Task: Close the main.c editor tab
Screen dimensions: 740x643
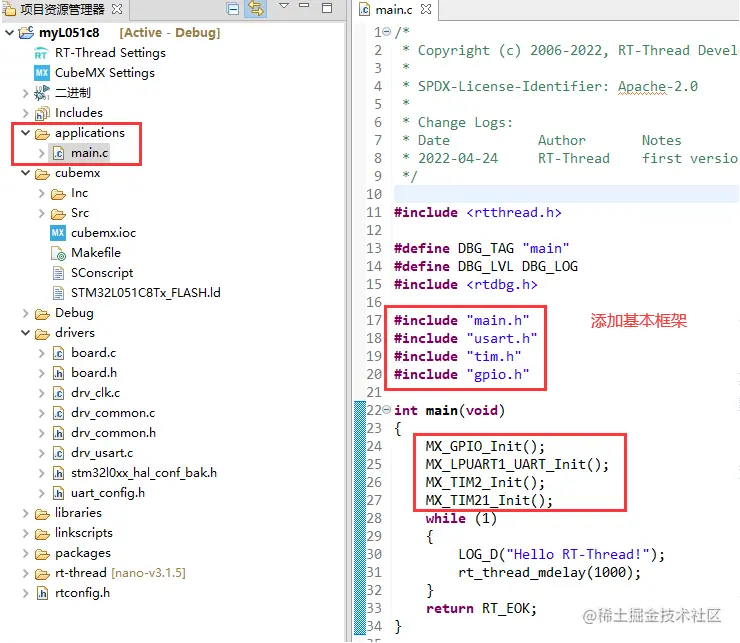Action: [426, 9]
